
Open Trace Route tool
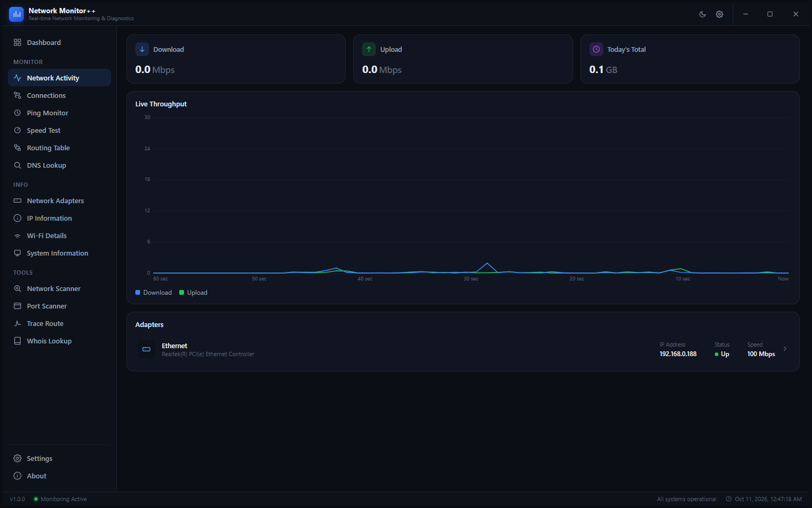tap(59, 323)
